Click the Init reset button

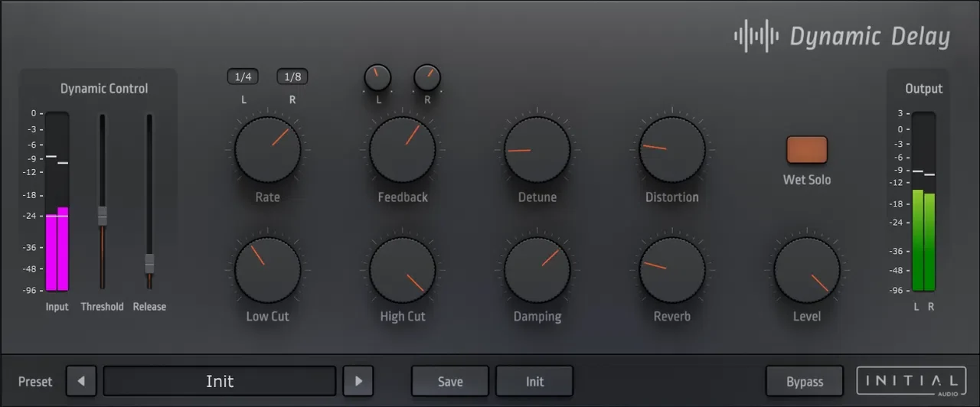click(534, 381)
